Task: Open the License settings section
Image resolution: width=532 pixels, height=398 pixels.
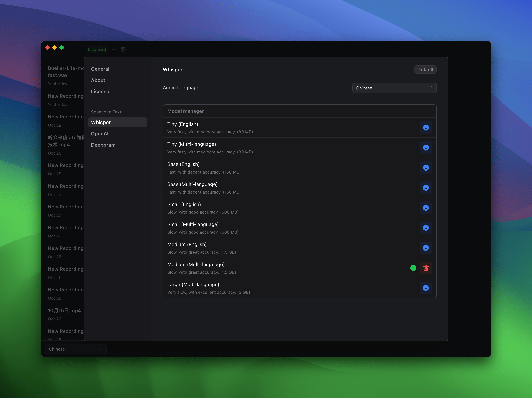Action: (100, 92)
